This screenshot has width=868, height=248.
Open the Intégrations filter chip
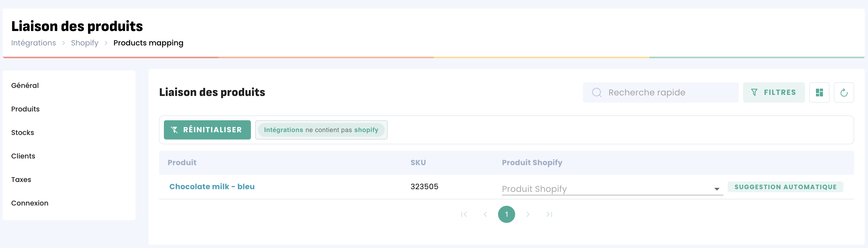point(321,130)
